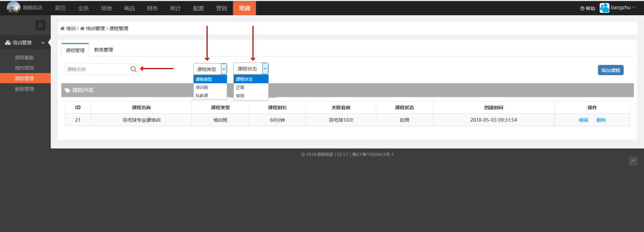Screen dimensions: 644x232
Task: Click the 课程时长 column header
Action: click(x=277, y=108)
